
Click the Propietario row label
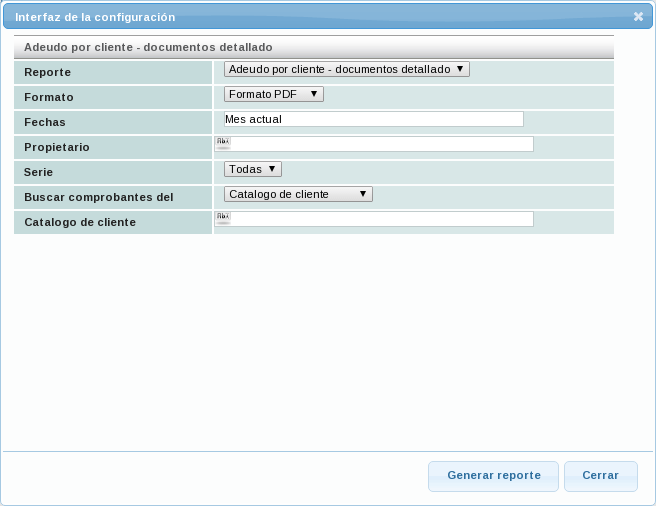(x=57, y=147)
